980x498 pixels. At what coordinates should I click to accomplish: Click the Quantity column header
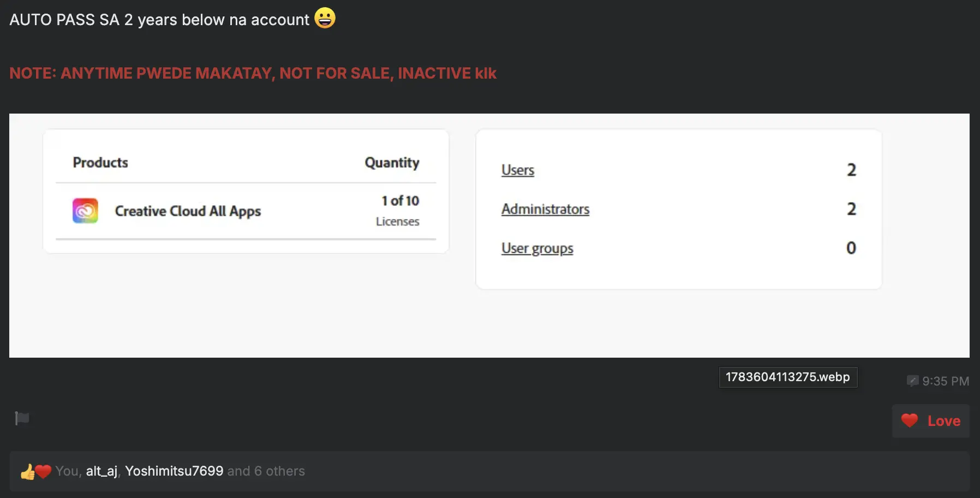tap(392, 163)
